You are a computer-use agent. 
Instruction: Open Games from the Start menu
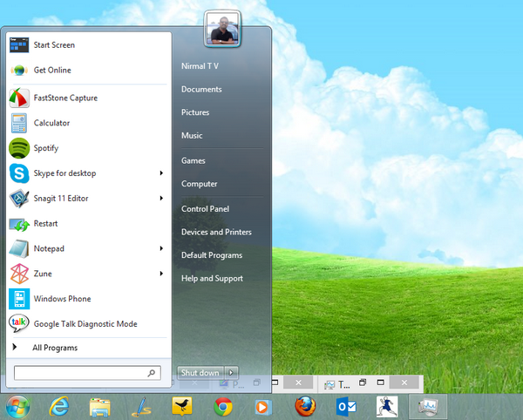[194, 160]
